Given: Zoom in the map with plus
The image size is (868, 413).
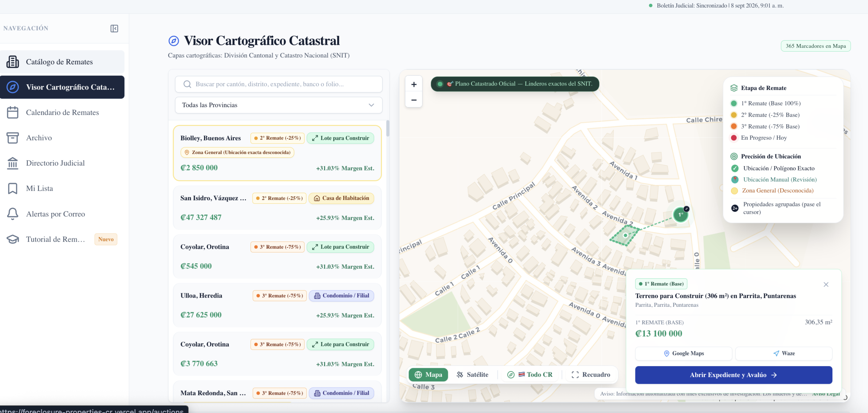Looking at the screenshot, I should 414,84.
